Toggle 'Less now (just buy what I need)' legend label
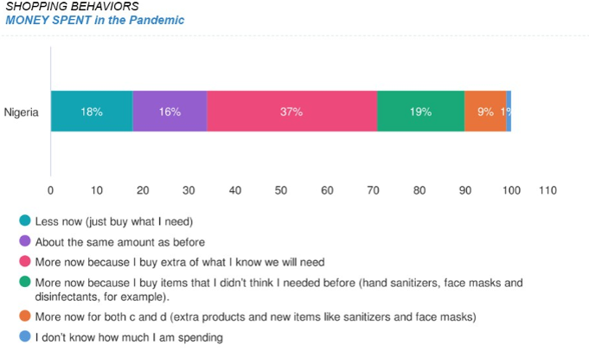 (x=114, y=221)
